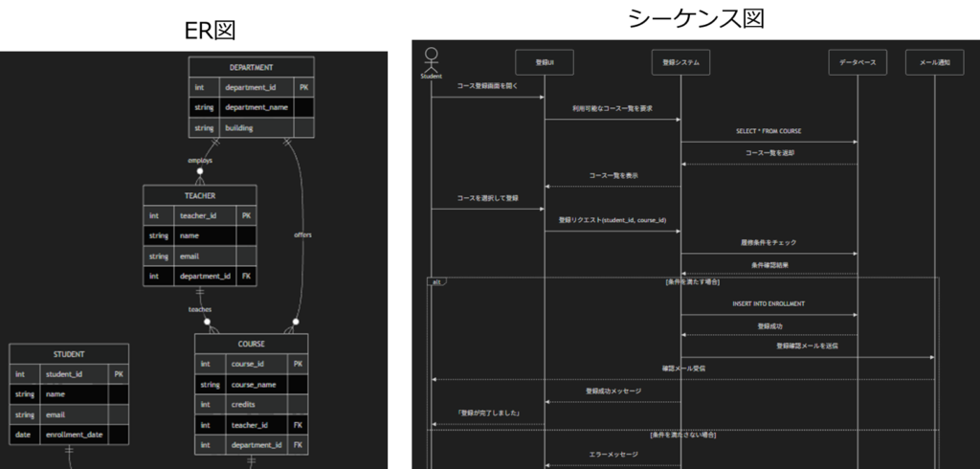The image size is (980, 469).
Task: Click the 'INSERT INTO ENROLLMENT' message label
Action: (x=768, y=303)
